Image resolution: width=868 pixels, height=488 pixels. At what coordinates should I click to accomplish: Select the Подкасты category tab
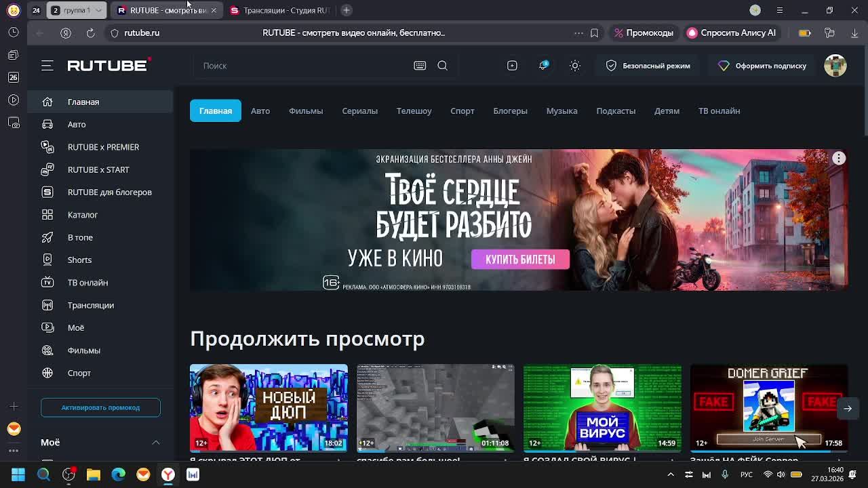[616, 110]
